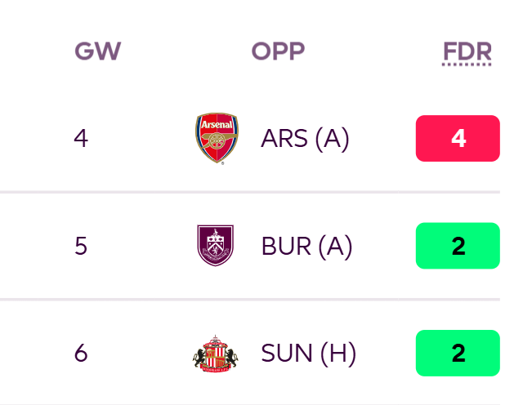Image resolution: width=532 pixels, height=405 pixels.
Task: Click the divider line below Arsenal row
Action: pos(245,193)
